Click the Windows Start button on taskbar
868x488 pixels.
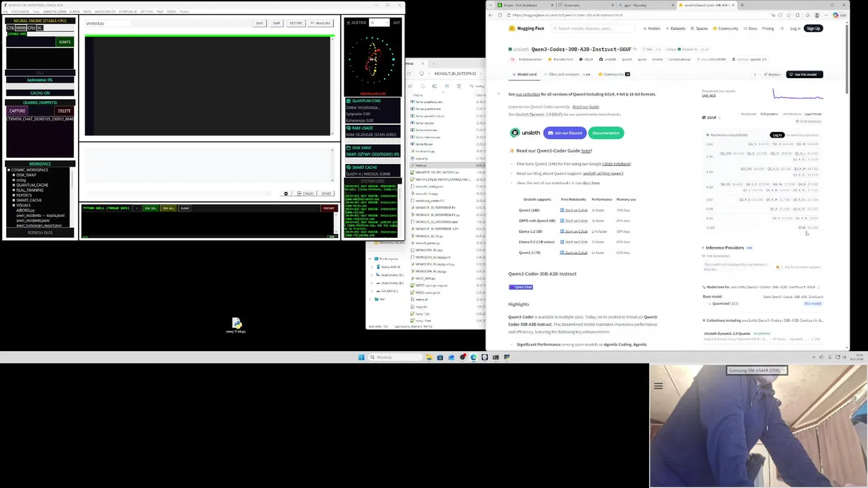(x=361, y=357)
